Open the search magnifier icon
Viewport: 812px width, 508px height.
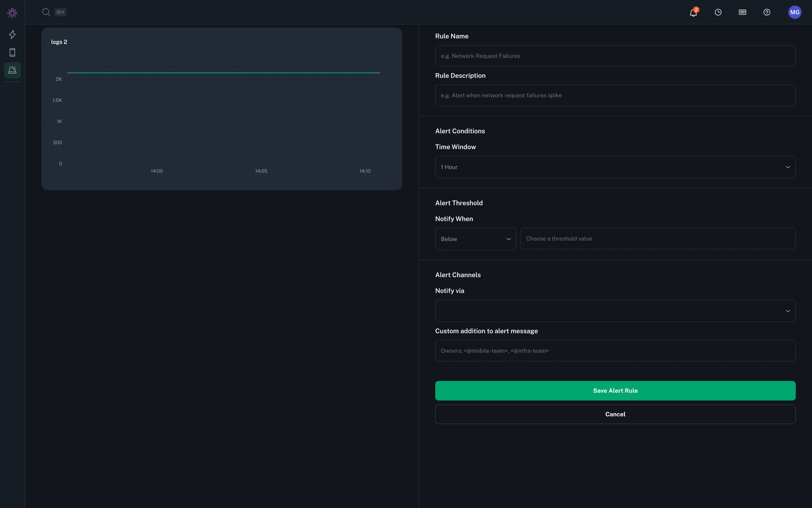[x=46, y=12]
